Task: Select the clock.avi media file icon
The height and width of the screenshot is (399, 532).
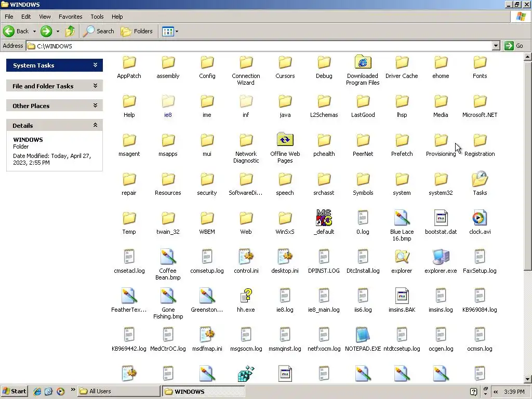Action: click(480, 218)
